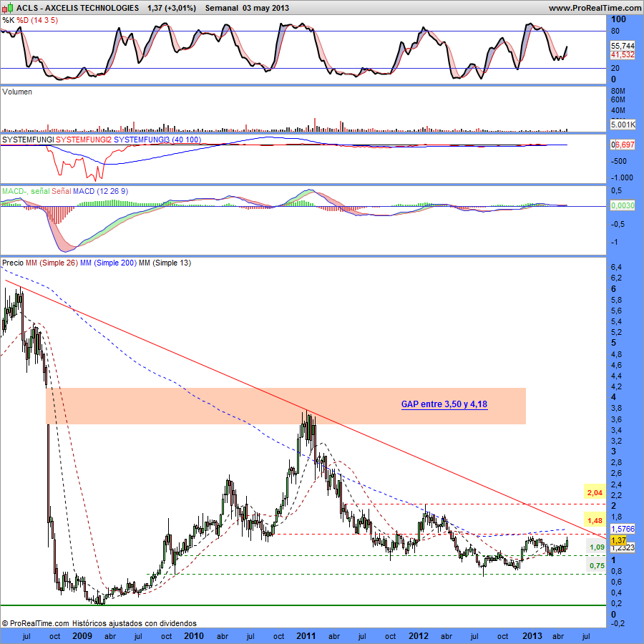Screen dimensions: 644x644
Task: Select the MM (Simple 13) moving average label
Action: pos(165,263)
